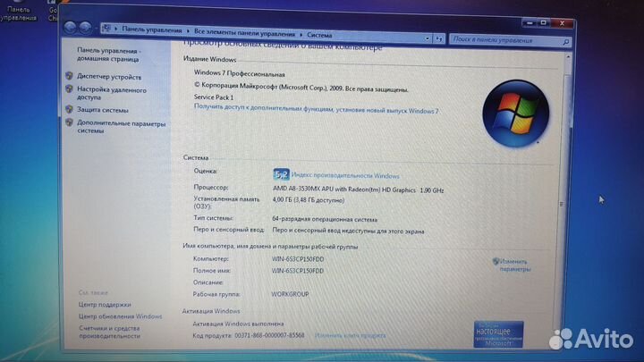Expand arrow after 'Панель управления' breadcrumb
The image size is (644, 362).
(188, 31)
